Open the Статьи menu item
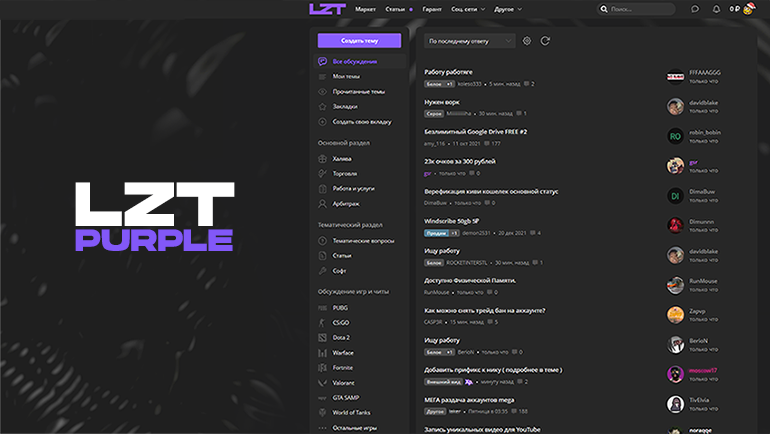 pyautogui.click(x=395, y=9)
